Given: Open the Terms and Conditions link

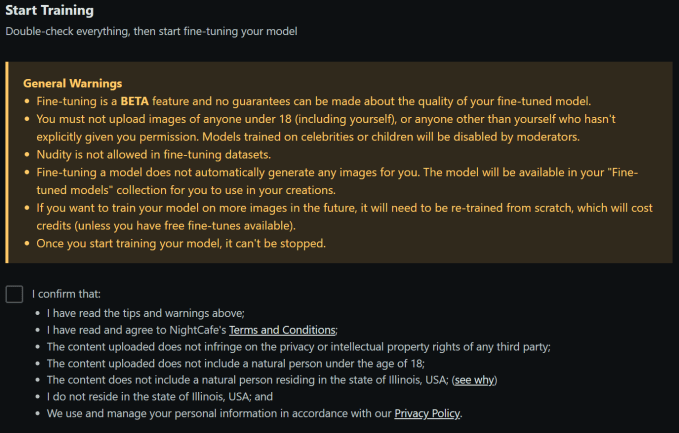Looking at the screenshot, I should pos(282,330).
